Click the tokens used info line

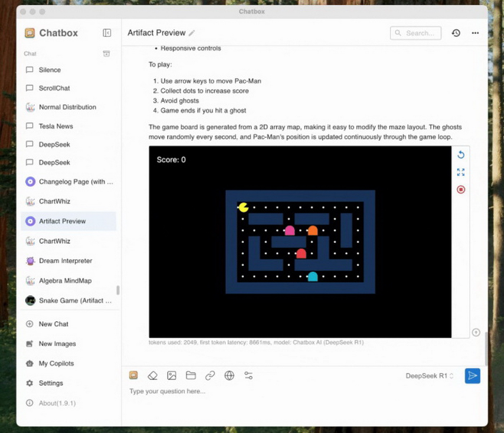pos(256,342)
